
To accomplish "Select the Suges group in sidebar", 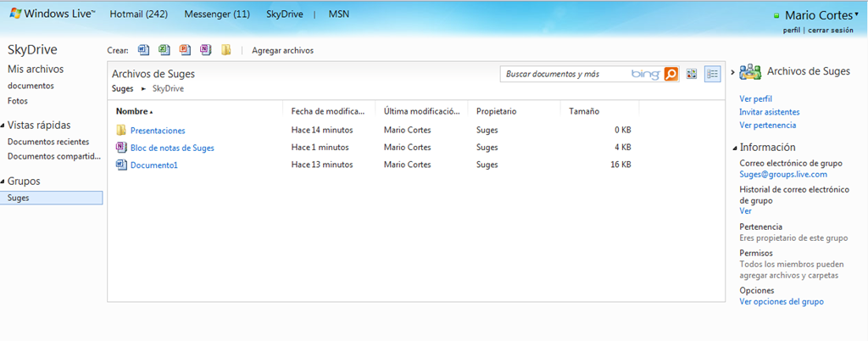I will 52,198.
